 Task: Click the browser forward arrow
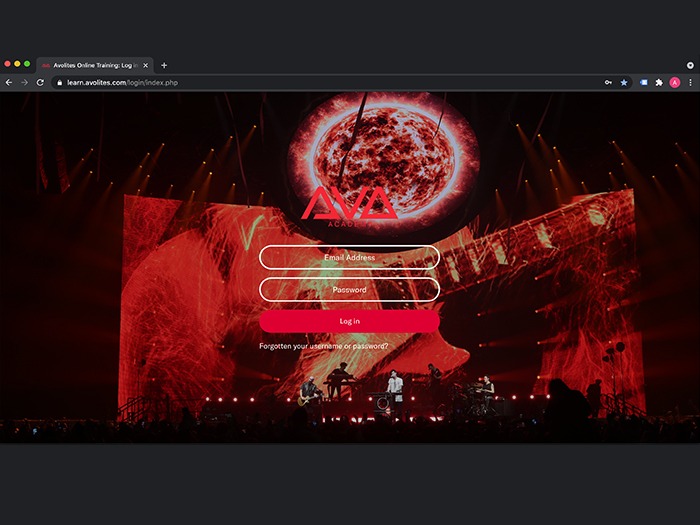pos(24,82)
